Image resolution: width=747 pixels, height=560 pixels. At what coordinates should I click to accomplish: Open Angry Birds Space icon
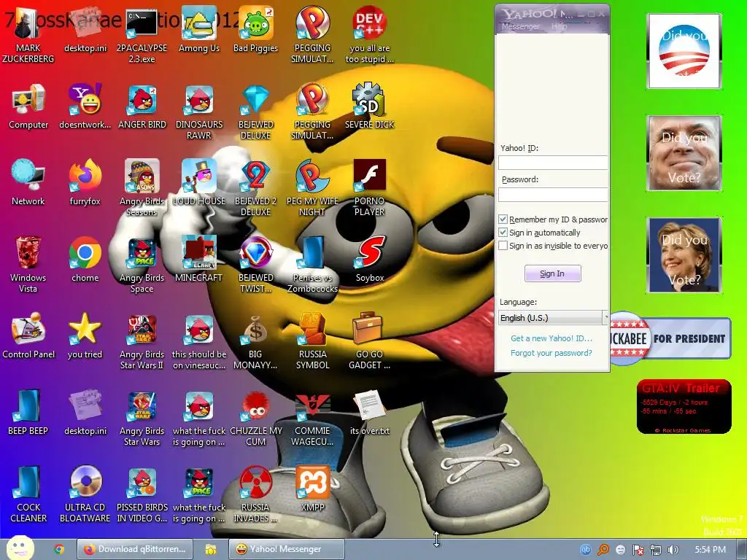click(142, 265)
